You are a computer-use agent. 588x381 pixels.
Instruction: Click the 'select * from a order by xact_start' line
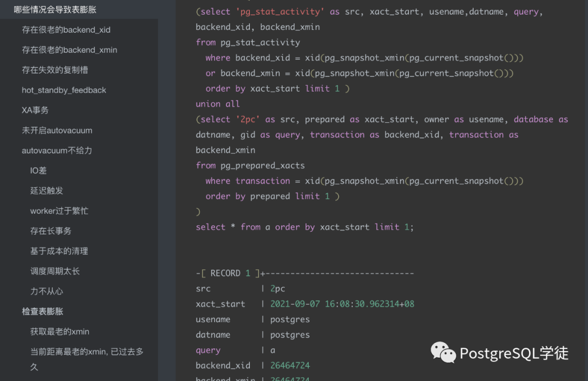tap(304, 227)
